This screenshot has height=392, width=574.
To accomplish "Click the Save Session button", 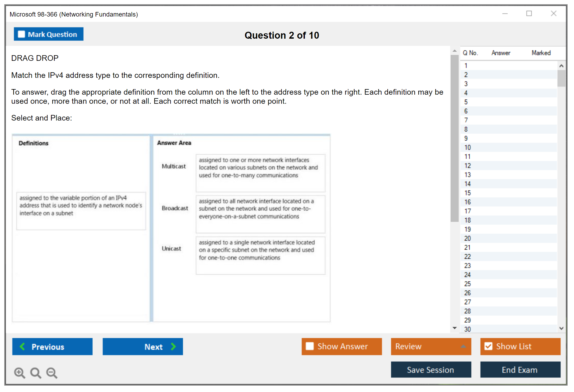I will point(431,370).
